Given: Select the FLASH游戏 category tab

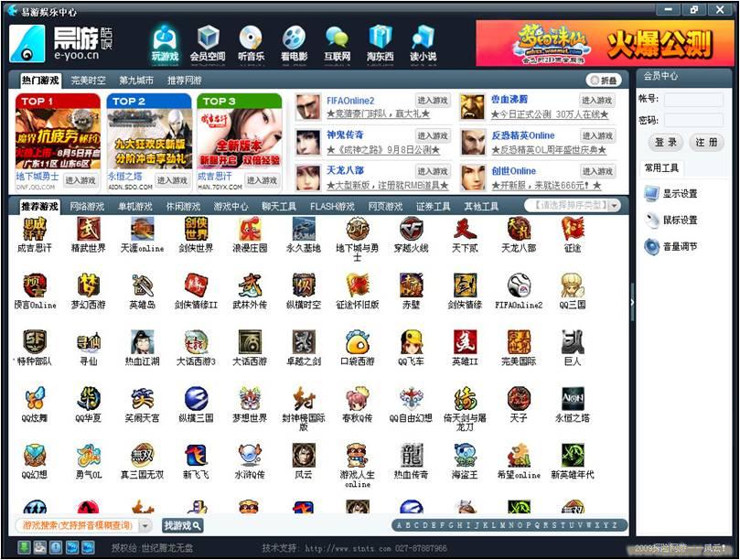Looking at the screenshot, I should [x=332, y=207].
